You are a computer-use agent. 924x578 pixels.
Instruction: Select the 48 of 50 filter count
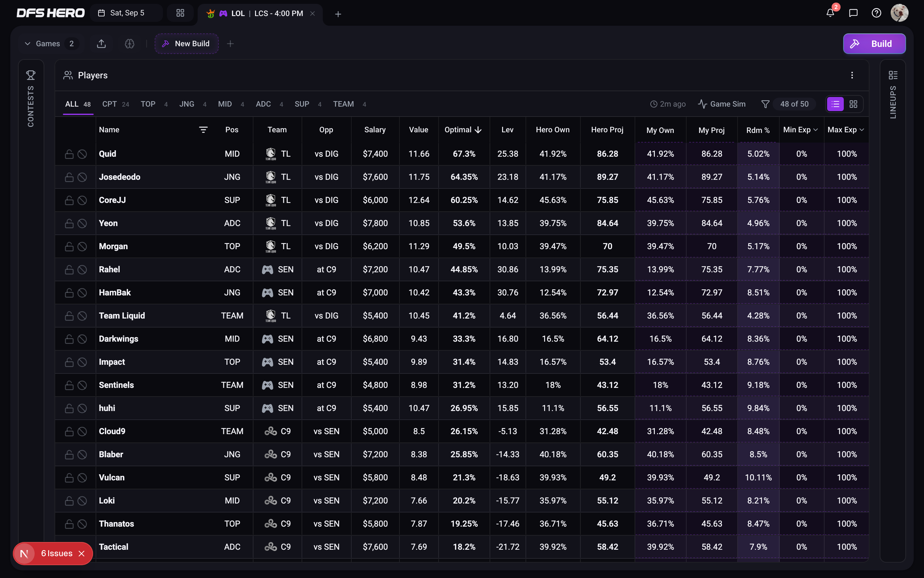pos(794,104)
